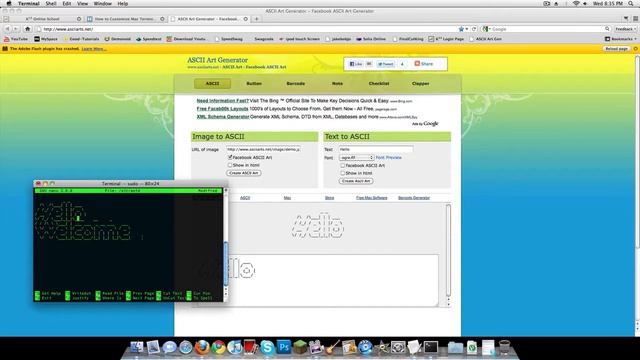
Task: Dismiss the Flash crash notification bar
Action: pos(636,49)
